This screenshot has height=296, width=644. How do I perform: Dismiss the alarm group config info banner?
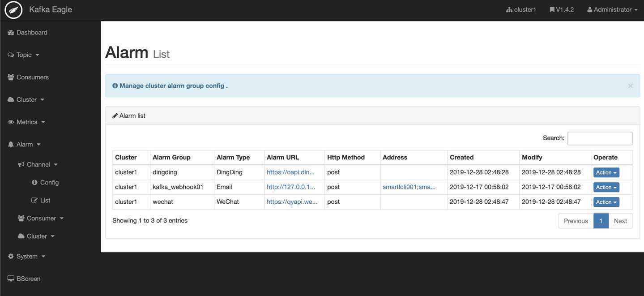click(630, 86)
